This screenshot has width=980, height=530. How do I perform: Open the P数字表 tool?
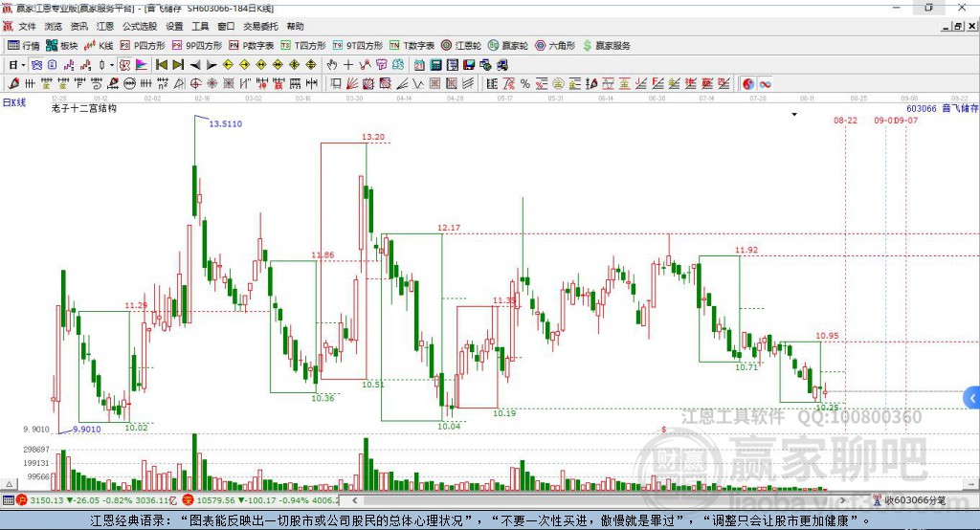coord(252,46)
